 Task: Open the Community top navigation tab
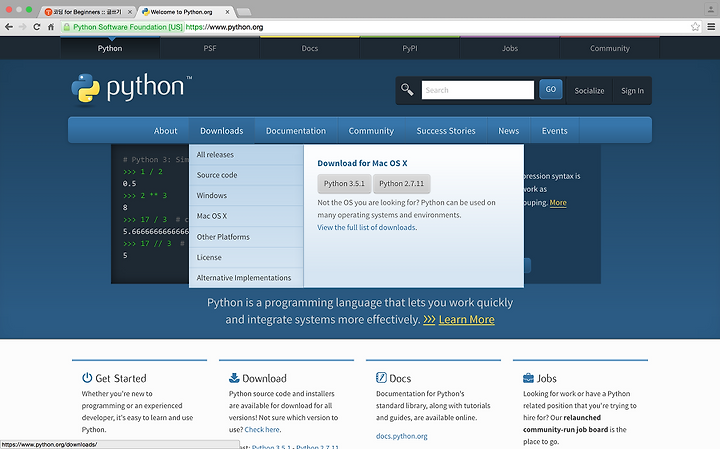click(610, 48)
